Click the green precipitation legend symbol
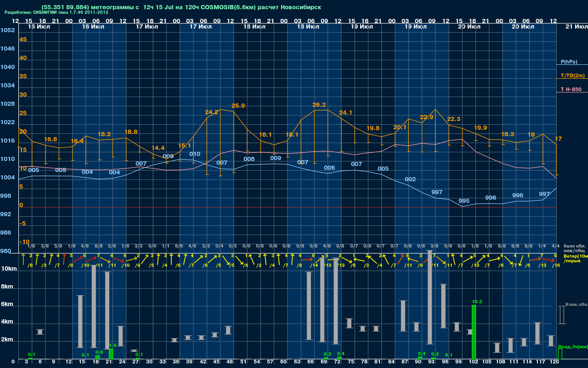 [560, 354]
